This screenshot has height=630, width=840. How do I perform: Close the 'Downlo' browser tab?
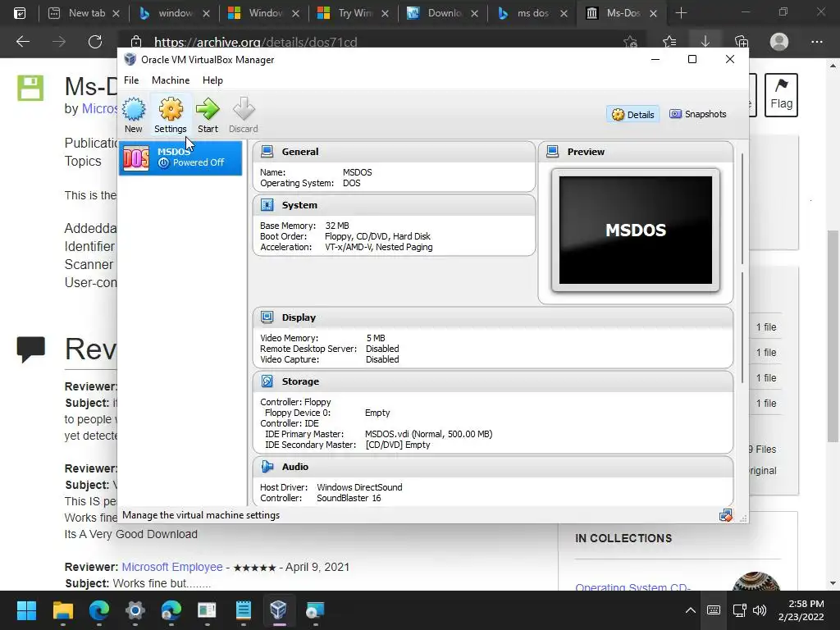pyautogui.click(x=475, y=13)
